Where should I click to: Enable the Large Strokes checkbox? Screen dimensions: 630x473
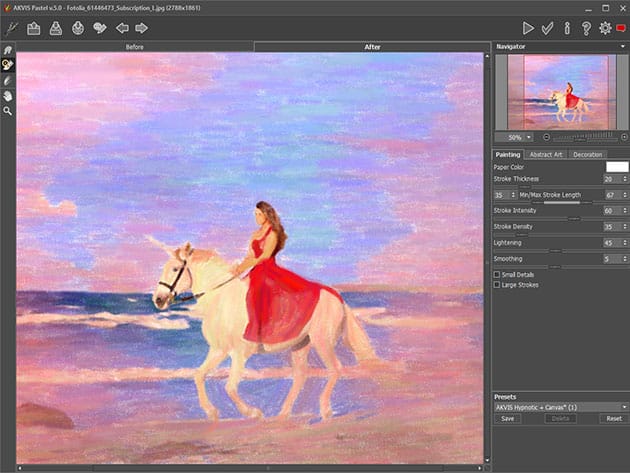pos(498,285)
